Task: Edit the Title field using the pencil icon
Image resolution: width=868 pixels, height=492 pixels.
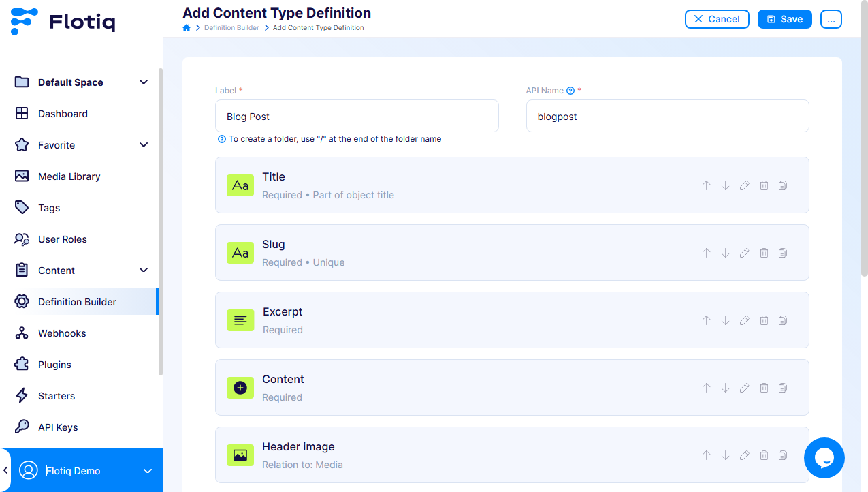Action: (744, 185)
